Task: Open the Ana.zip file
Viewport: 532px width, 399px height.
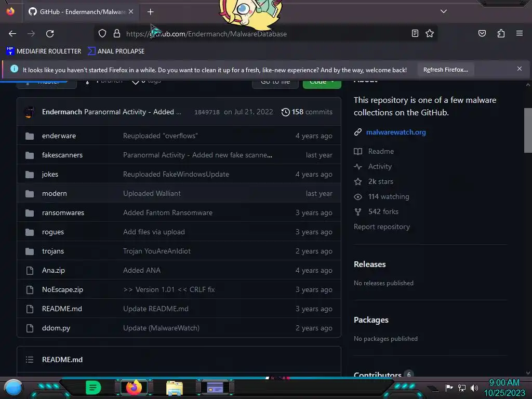Action: 54,270
